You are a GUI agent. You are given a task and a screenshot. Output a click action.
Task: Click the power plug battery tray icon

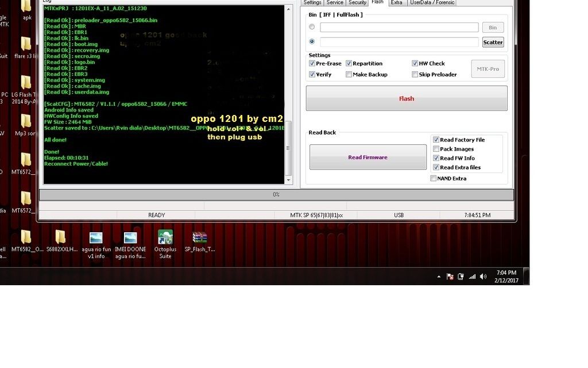click(x=461, y=277)
